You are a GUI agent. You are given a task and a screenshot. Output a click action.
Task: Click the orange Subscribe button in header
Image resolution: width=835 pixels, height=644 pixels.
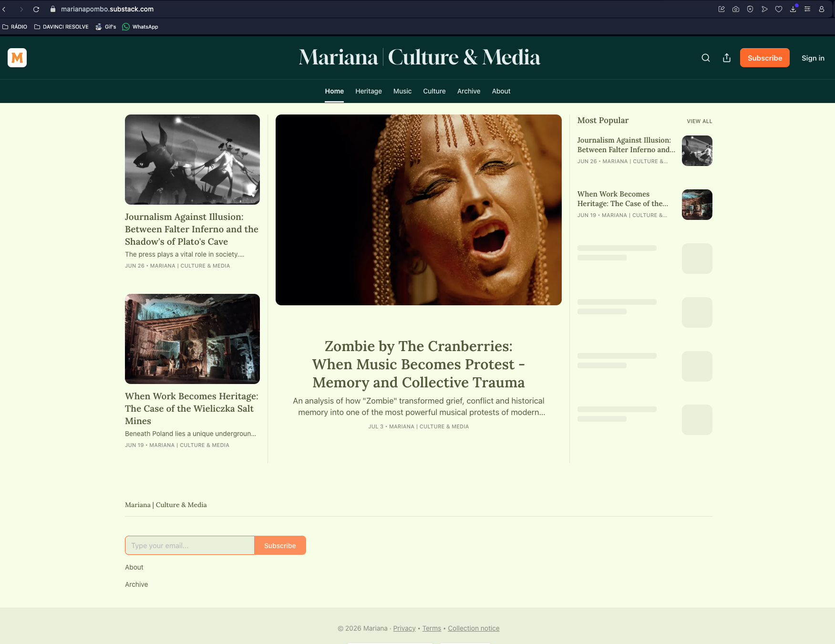(765, 58)
